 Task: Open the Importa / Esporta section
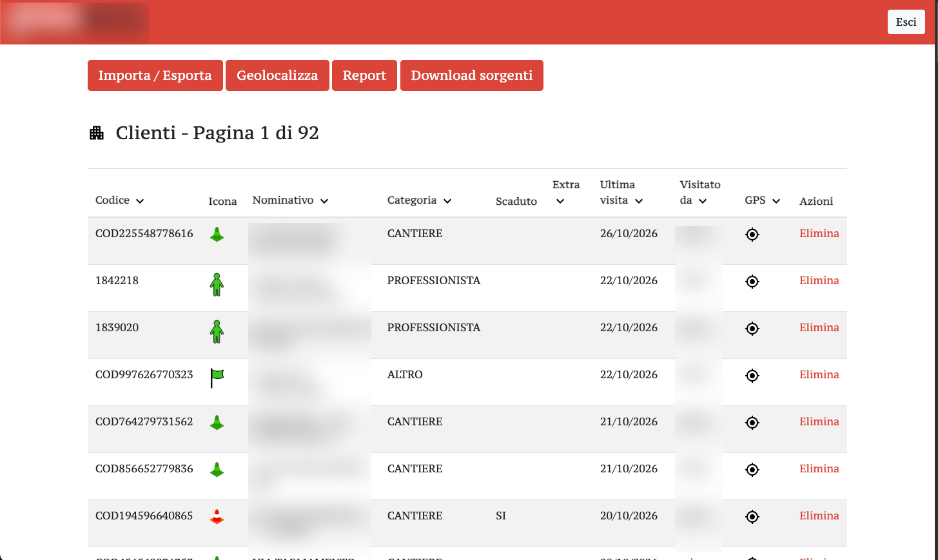[x=155, y=75]
